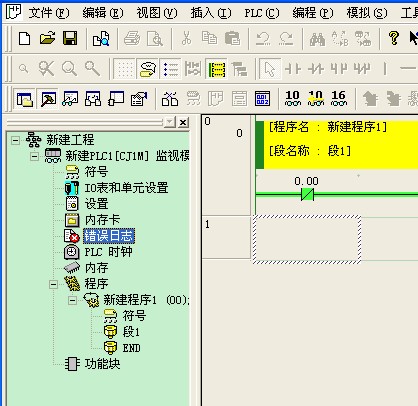Open the 编程(P) menu
The width and height of the screenshot is (418, 406).
coord(313,13)
